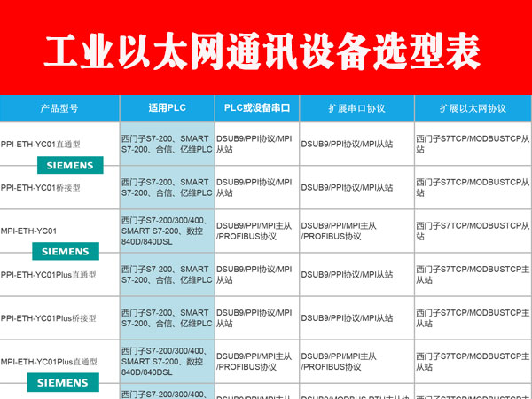Click 适用PLC cell in MPI-ETH-YC01Plus直通型 row
Viewport: 532px width, 399px height.
[x=168, y=362]
